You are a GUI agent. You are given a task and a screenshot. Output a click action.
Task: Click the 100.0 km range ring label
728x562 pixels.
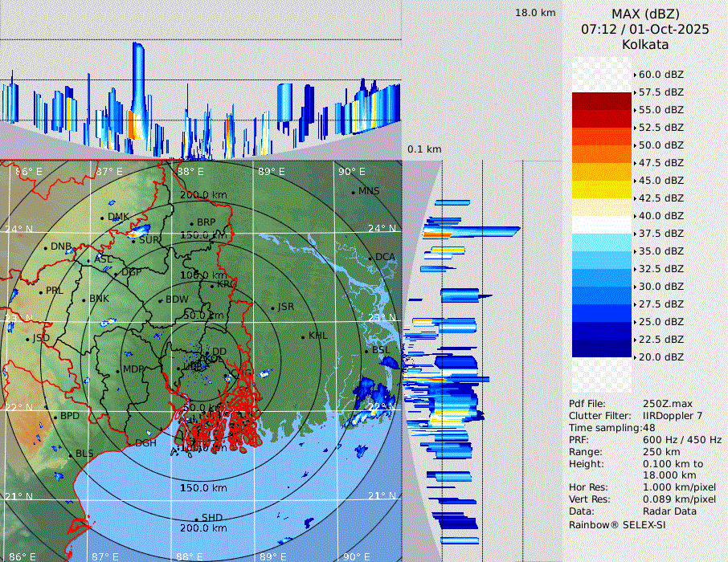pos(202,275)
